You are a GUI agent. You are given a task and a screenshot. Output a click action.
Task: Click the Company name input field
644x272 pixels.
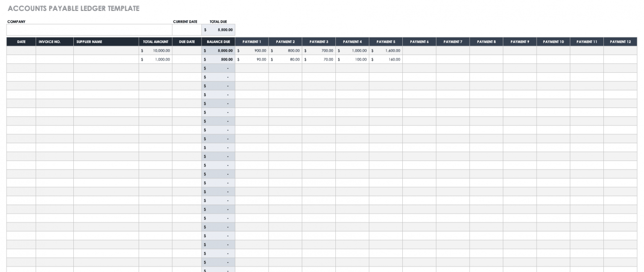[89, 30]
